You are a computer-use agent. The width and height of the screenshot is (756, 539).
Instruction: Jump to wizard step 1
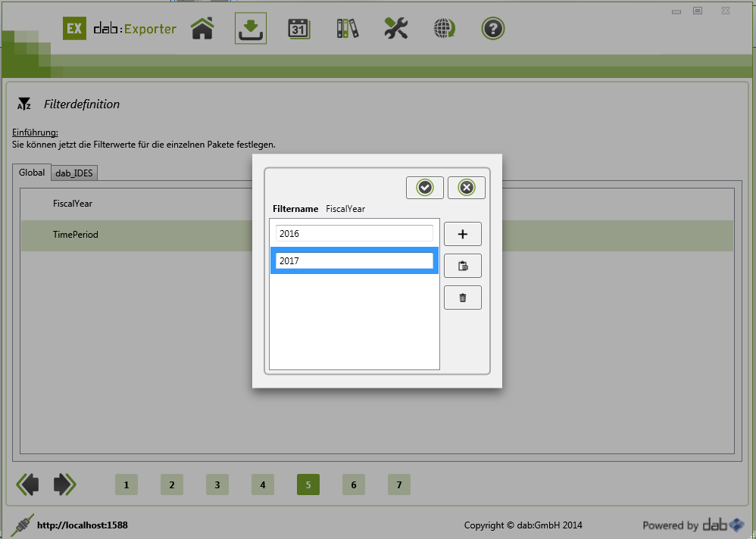point(127,484)
